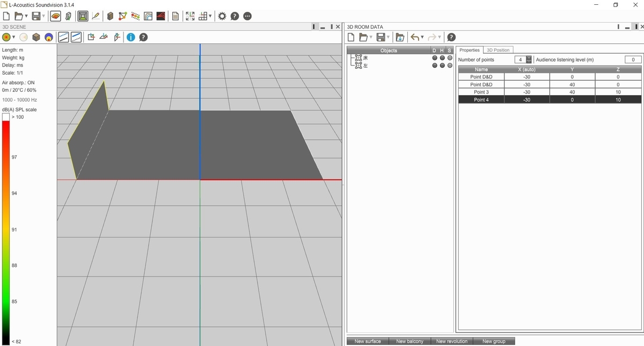Expand the 3D Room Data Open dropdown arrow
This screenshot has width=644, height=346.
371,38
